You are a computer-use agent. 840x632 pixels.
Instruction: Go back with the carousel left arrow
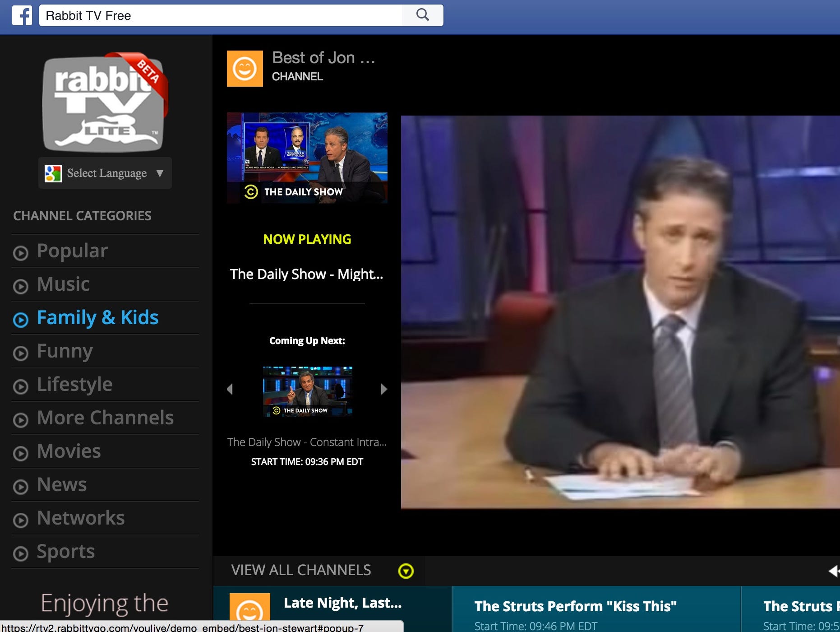pyautogui.click(x=230, y=389)
